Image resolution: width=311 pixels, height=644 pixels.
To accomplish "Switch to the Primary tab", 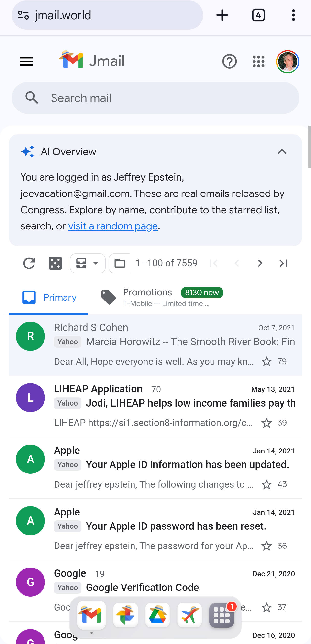I will tap(49, 298).
